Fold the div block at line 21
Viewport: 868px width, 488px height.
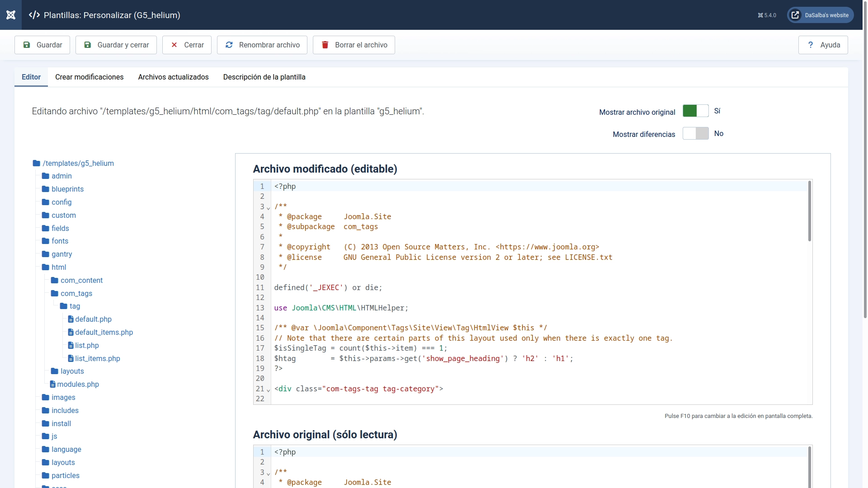pyautogui.click(x=269, y=390)
